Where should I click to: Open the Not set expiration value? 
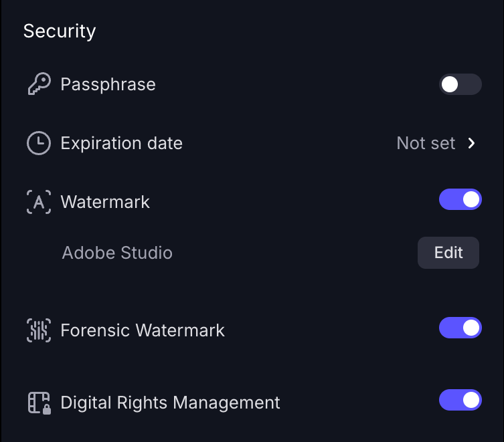[426, 143]
